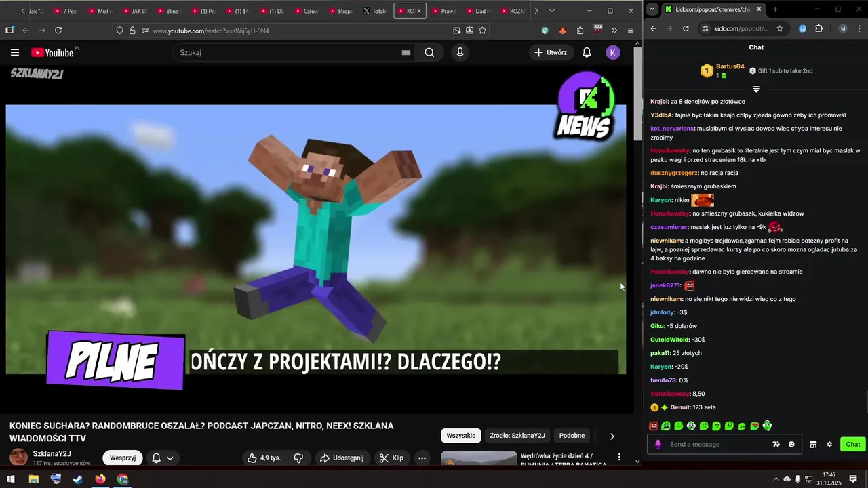Click Bartus64 top gifter name

[x=730, y=66]
